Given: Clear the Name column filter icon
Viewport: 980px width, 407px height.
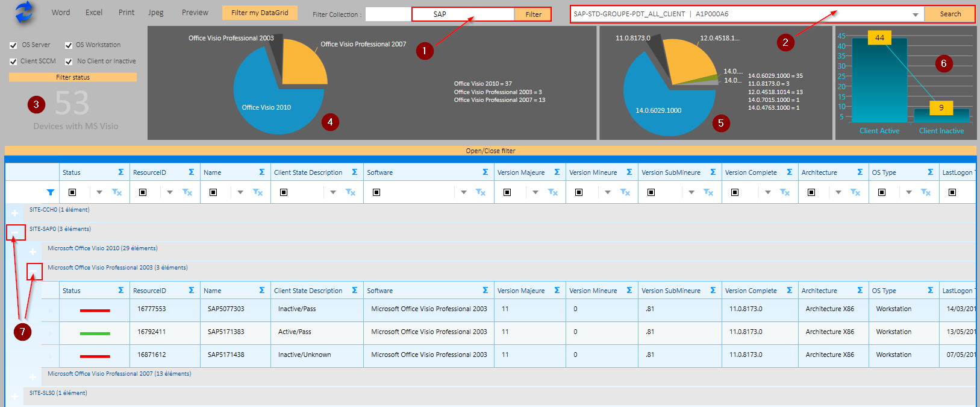Looking at the screenshot, I should (x=258, y=192).
